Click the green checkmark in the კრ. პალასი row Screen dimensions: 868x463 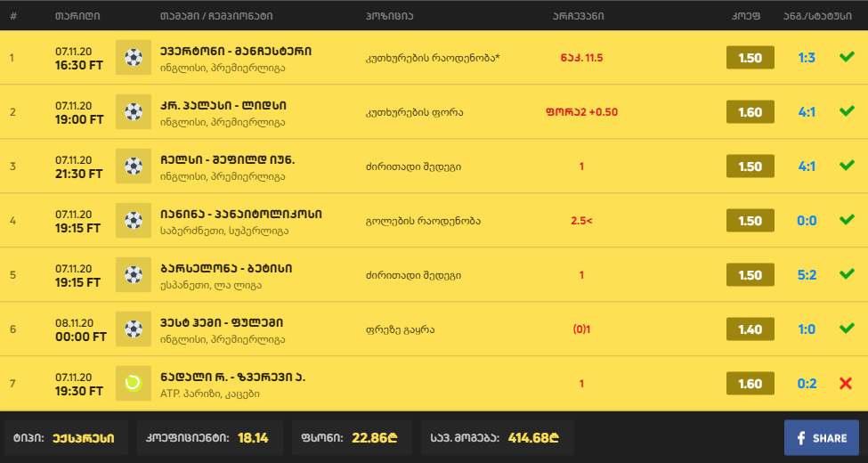[847, 110]
